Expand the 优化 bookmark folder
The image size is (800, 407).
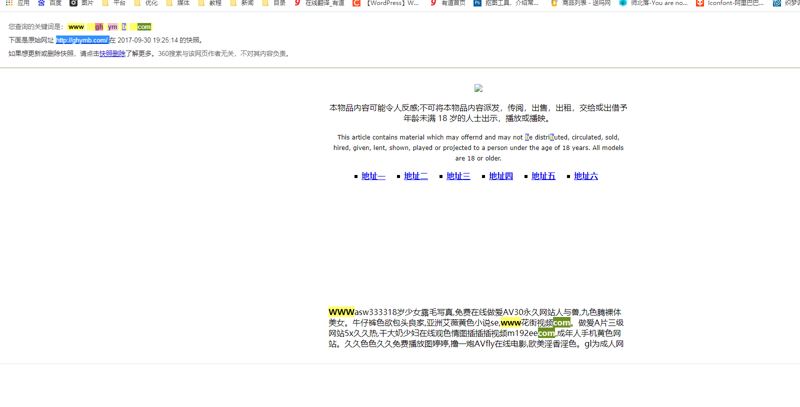(146, 3)
